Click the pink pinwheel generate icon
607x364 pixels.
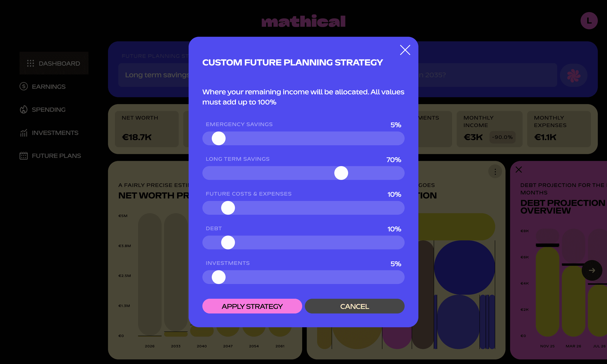tap(573, 75)
